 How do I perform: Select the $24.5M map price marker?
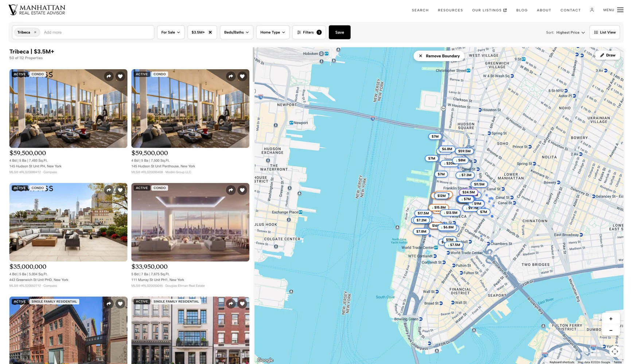pos(468,192)
